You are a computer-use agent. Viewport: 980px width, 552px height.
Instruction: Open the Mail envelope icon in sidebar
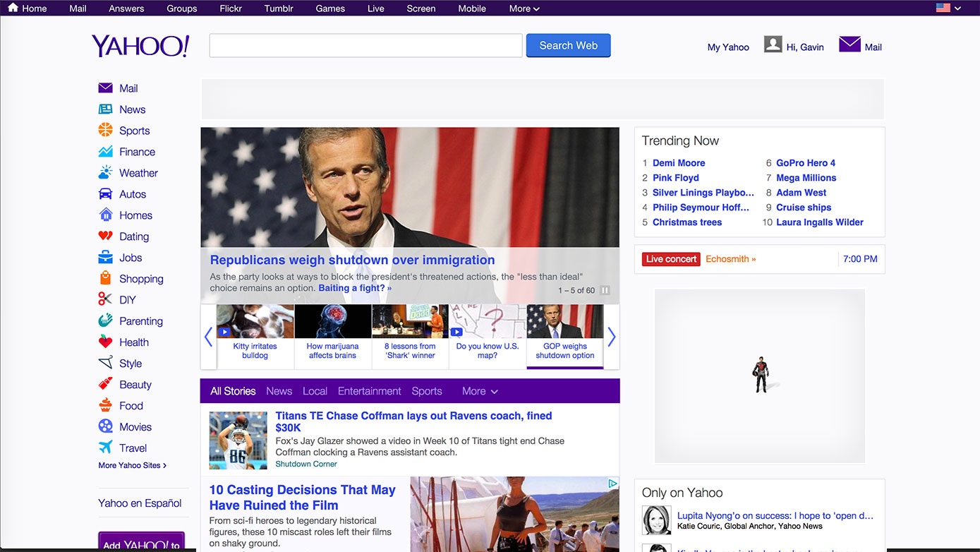click(105, 88)
